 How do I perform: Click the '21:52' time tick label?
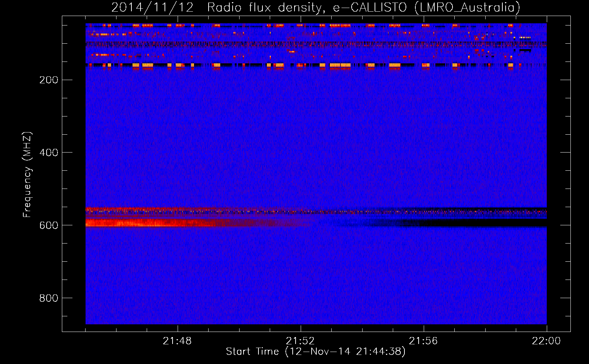300,341
